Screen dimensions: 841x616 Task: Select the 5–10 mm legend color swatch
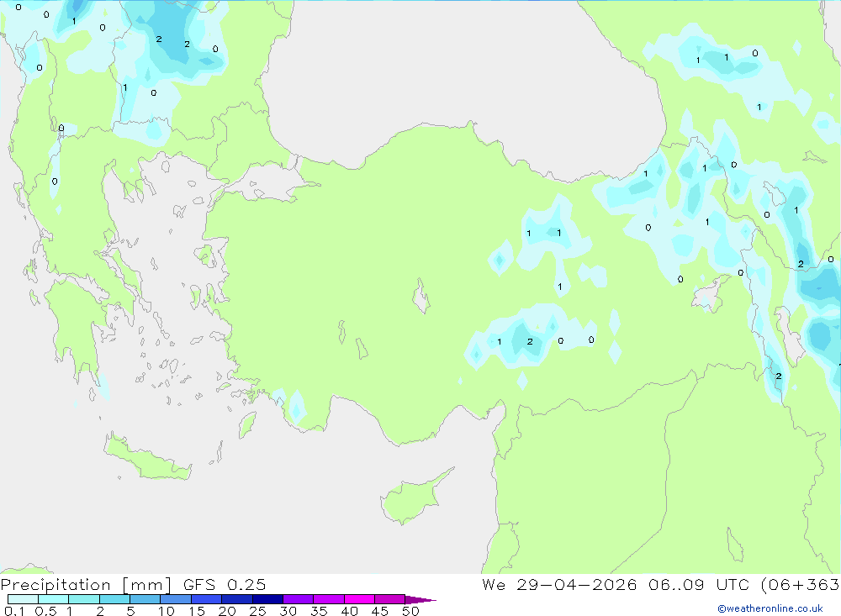coord(145,599)
